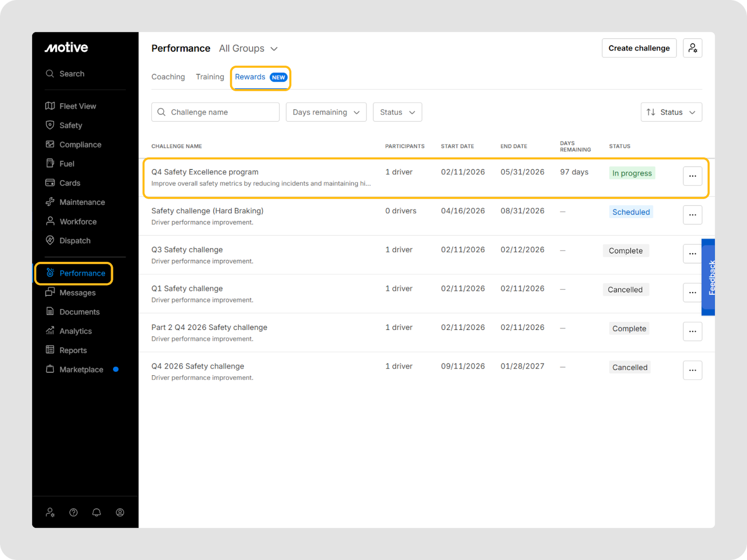Click the Create challenge button
This screenshot has width=747, height=560.
(639, 48)
